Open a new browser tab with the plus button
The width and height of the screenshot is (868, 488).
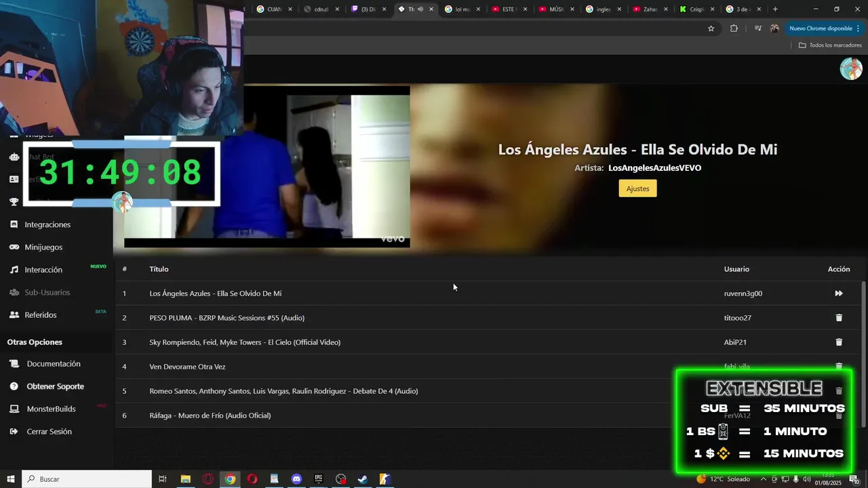775,9
